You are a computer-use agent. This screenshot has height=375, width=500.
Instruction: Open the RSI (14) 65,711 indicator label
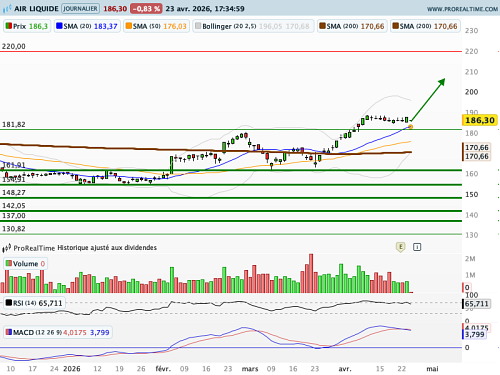[34, 303]
